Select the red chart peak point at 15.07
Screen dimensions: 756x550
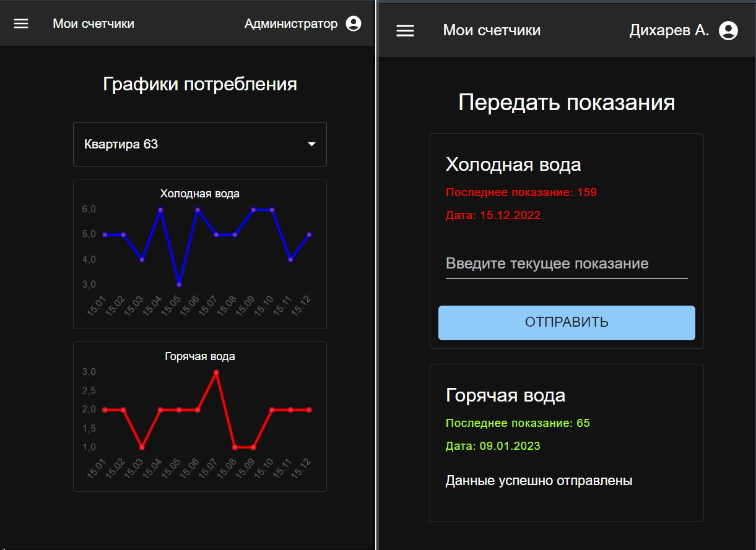click(x=216, y=372)
